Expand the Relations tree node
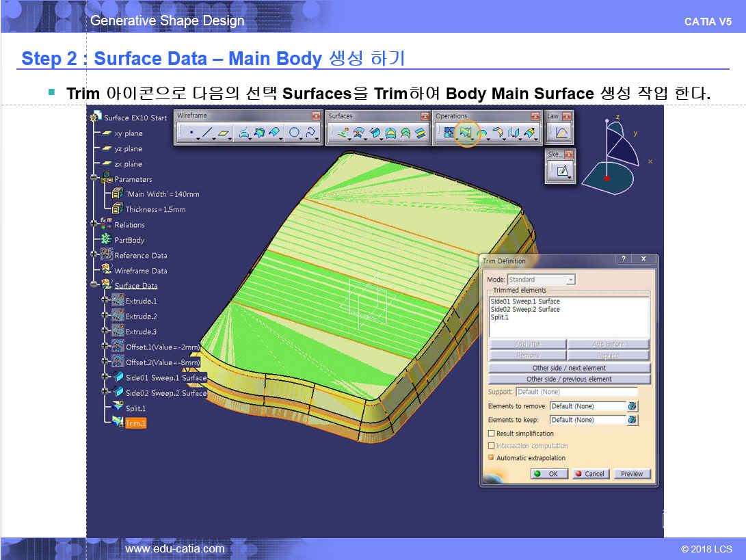Image resolution: width=746 pixels, height=560 pixels. (95, 224)
